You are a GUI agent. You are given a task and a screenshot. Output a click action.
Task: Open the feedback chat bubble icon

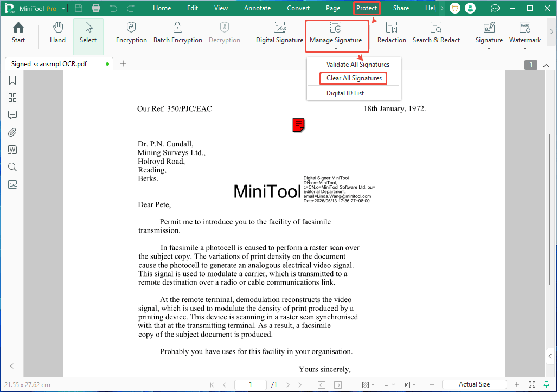pyautogui.click(x=495, y=8)
